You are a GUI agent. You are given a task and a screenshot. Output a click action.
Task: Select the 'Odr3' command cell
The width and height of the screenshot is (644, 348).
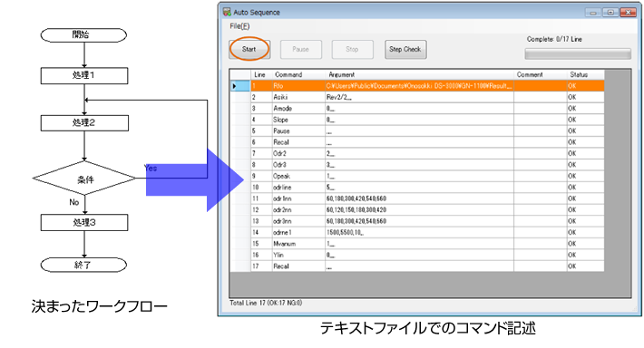298,165
